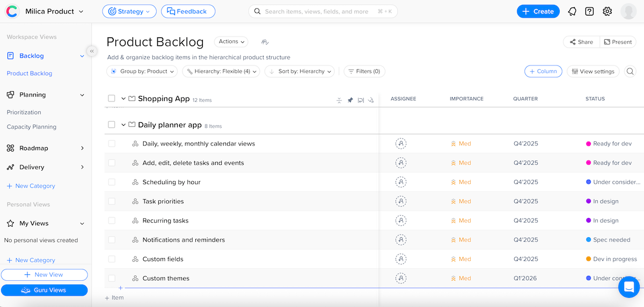Collapse the Daily planner app group
This screenshot has width=644, height=307.
tap(123, 125)
